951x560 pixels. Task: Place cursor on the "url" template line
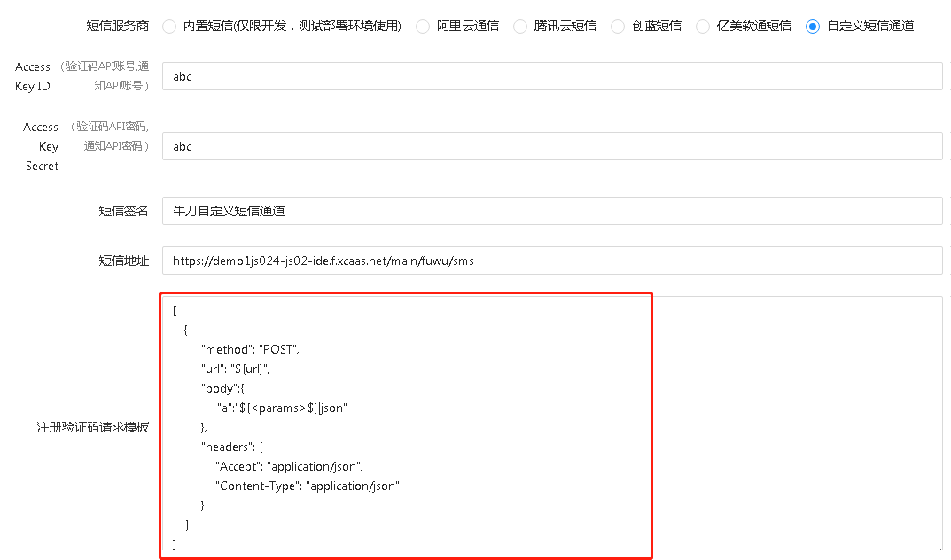235,369
